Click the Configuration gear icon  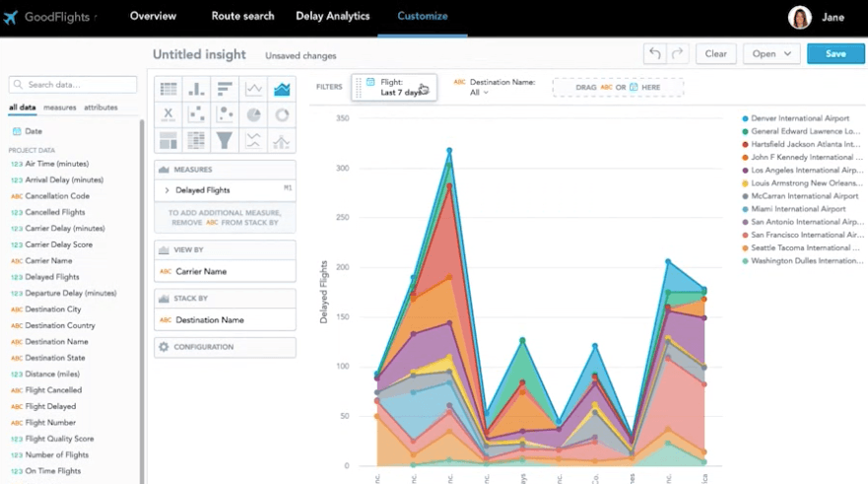tap(164, 347)
